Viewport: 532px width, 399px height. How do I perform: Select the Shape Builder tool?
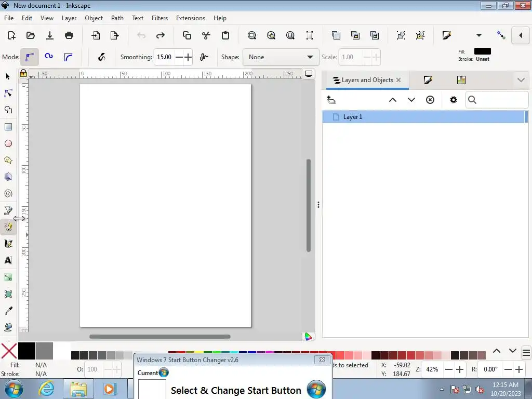click(x=8, y=110)
